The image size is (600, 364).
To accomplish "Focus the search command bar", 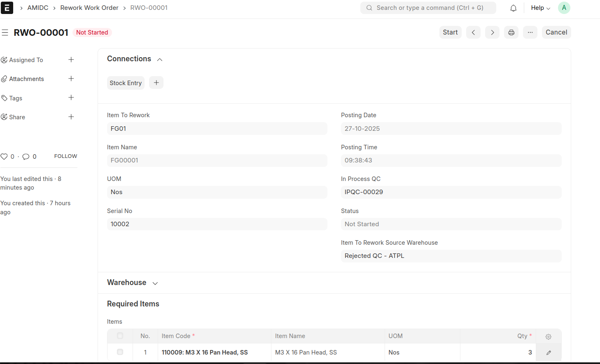I will (428, 8).
